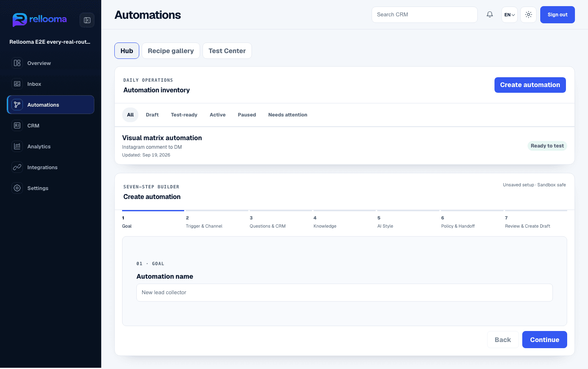Screen dimensions: 588x369
Task: Click the CRM contact card icon
Action: (17, 125)
